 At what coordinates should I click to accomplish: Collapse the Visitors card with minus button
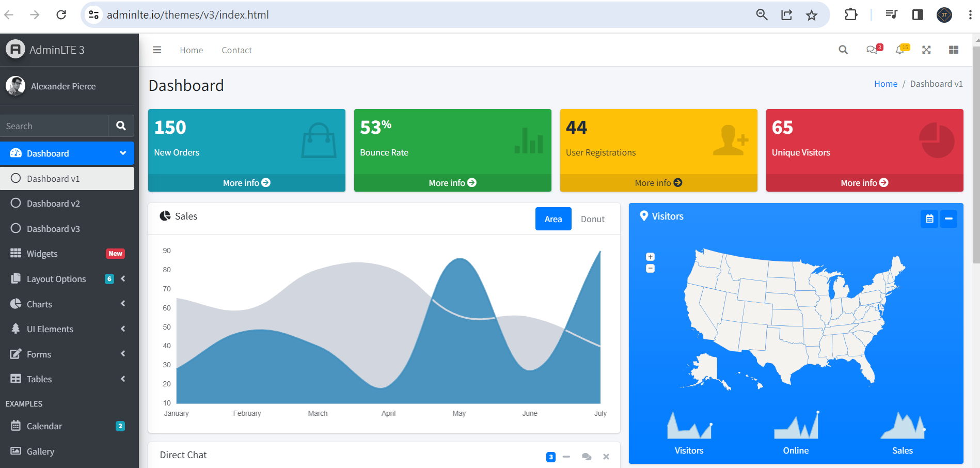tap(949, 219)
